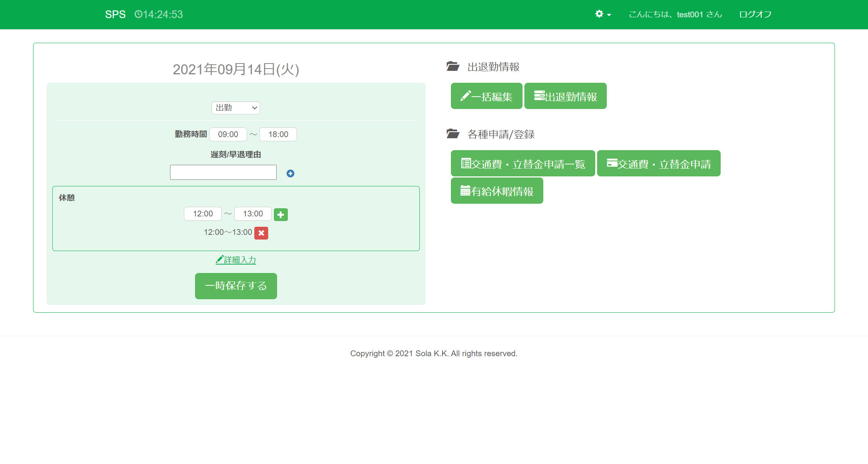This screenshot has height=464, width=868.
Task: Open 交通費・立替金申請 application form
Action: (658, 164)
